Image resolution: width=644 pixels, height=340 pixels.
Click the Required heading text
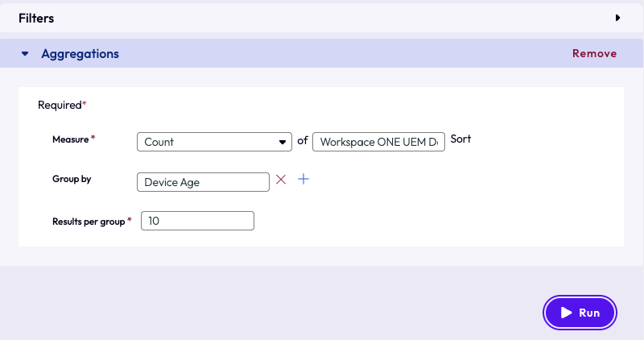click(x=60, y=105)
